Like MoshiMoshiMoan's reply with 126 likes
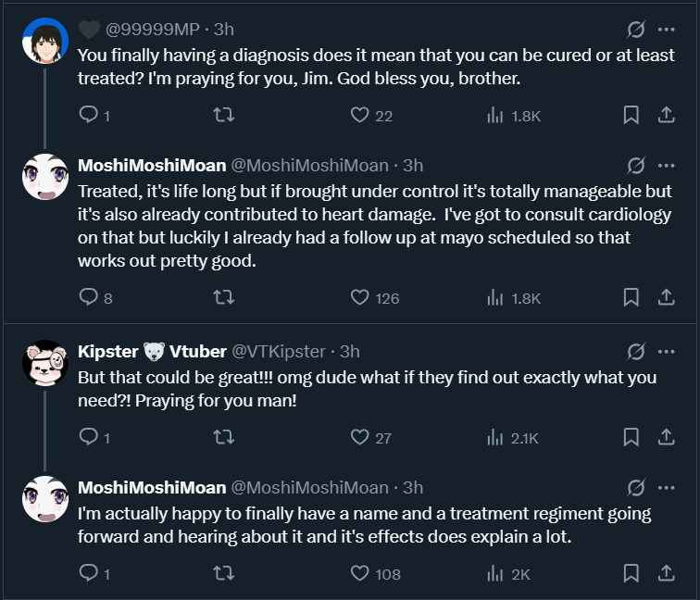 pos(360,297)
